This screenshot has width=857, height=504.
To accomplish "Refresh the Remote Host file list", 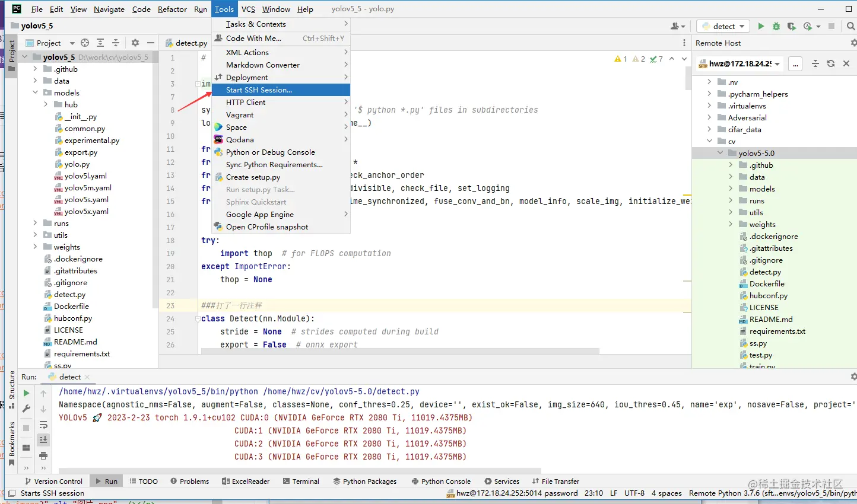I will click(x=831, y=63).
